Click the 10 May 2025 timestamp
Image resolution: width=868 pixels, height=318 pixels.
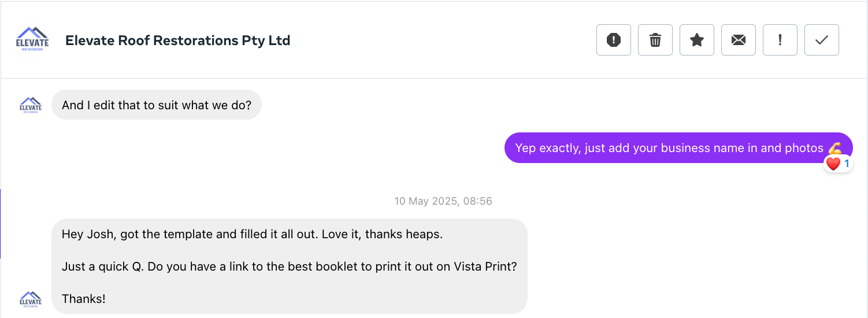click(x=443, y=201)
